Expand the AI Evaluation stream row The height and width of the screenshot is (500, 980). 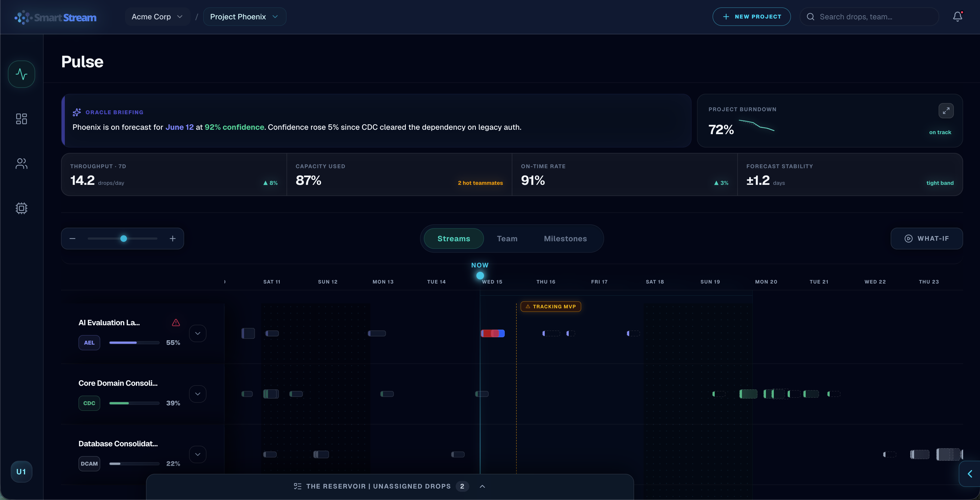pos(197,333)
